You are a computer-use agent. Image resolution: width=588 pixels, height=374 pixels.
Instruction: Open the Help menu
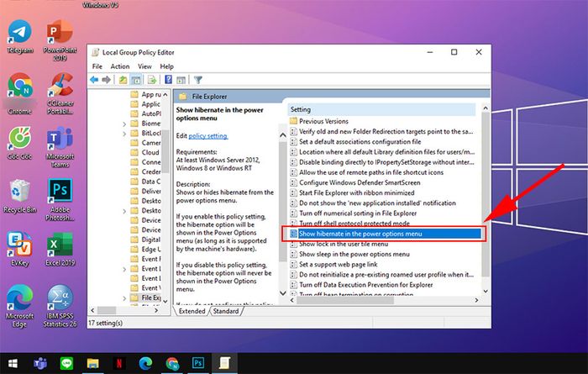167,66
